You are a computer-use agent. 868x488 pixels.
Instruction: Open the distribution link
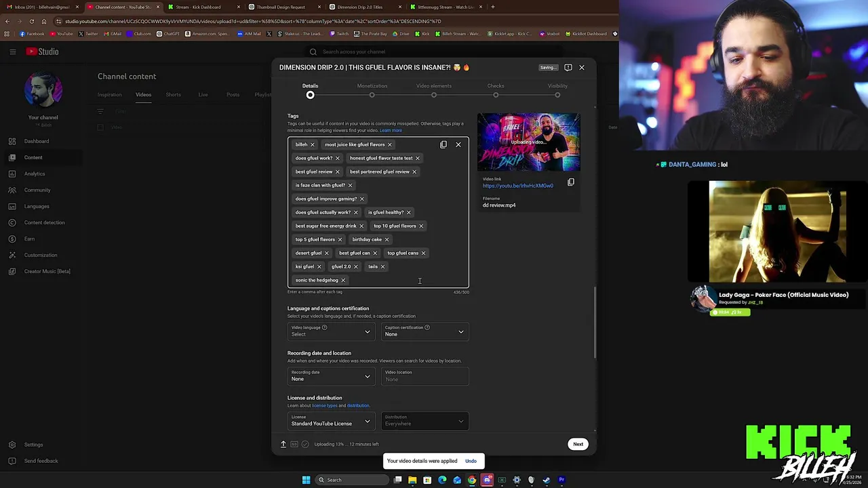click(358, 405)
